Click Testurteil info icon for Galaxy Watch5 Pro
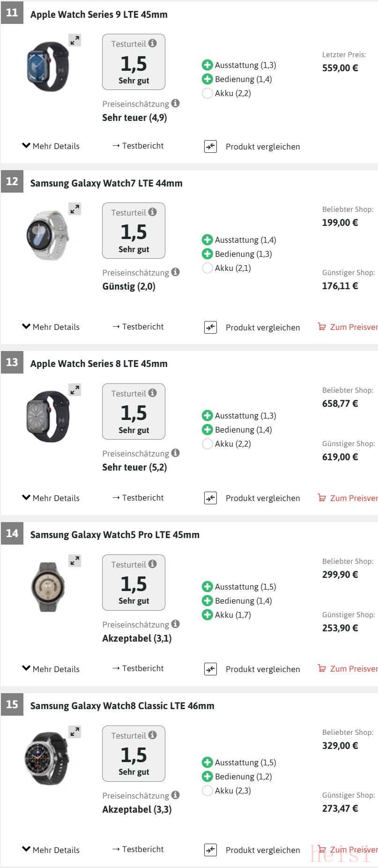This screenshot has height=868, width=378. (x=153, y=564)
